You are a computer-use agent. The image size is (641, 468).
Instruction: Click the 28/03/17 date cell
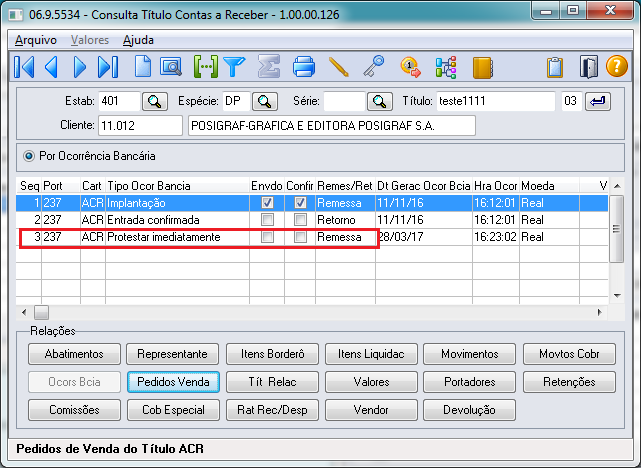(424, 237)
